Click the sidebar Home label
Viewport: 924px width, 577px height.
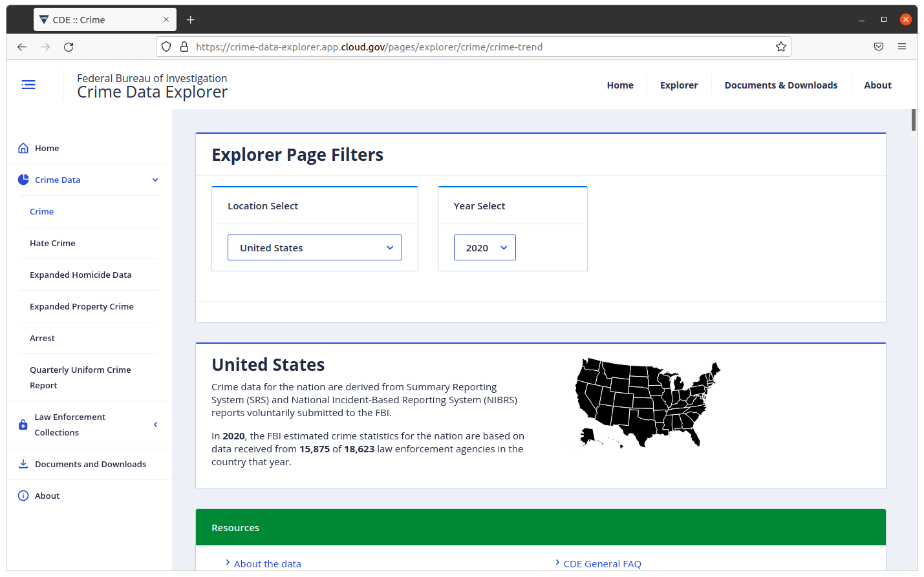tap(47, 148)
